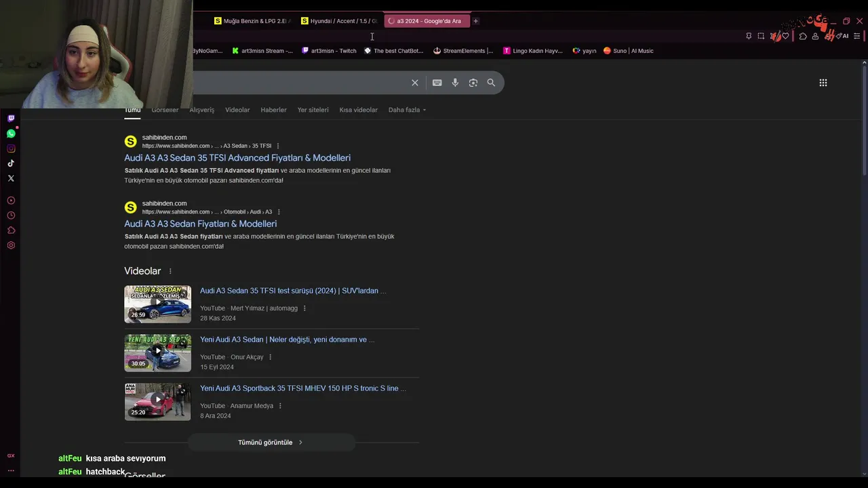Open History clock icon in sidebar
This screenshot has height=488, width=868.
tap(11, 216)
